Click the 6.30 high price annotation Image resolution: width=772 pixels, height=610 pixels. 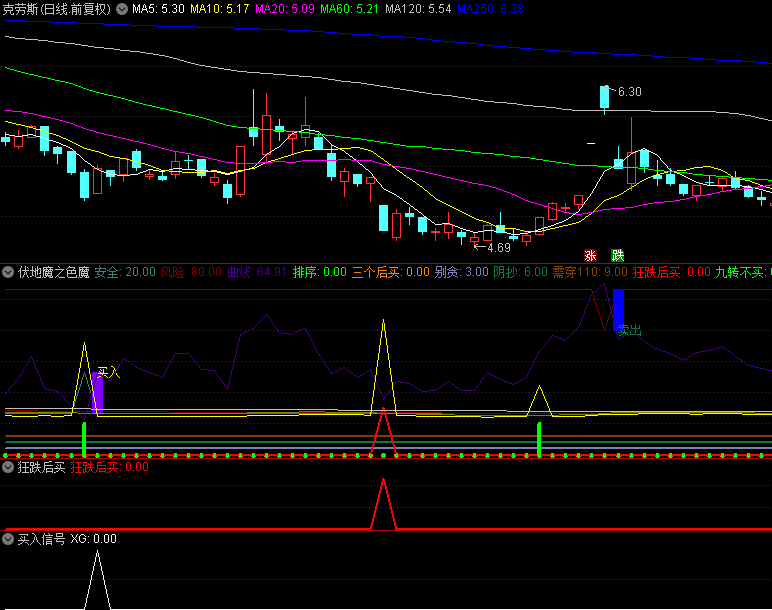tap(629, 92)
